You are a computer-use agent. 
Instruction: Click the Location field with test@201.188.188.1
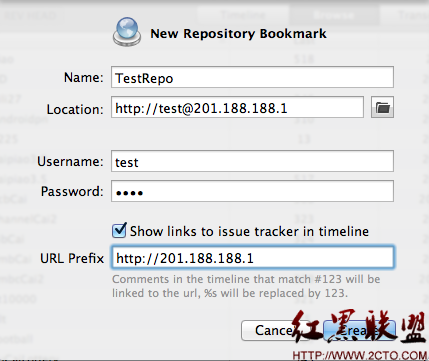tap(237, 107)
